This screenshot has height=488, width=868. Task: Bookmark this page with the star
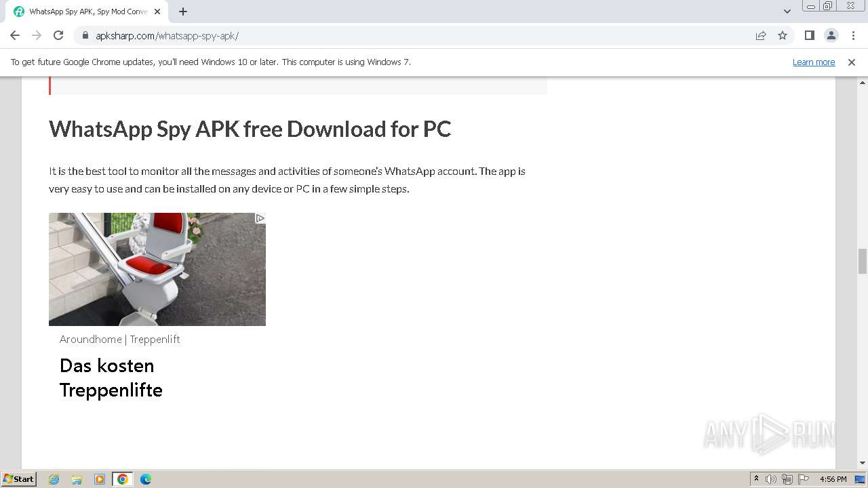click(783, 35)
